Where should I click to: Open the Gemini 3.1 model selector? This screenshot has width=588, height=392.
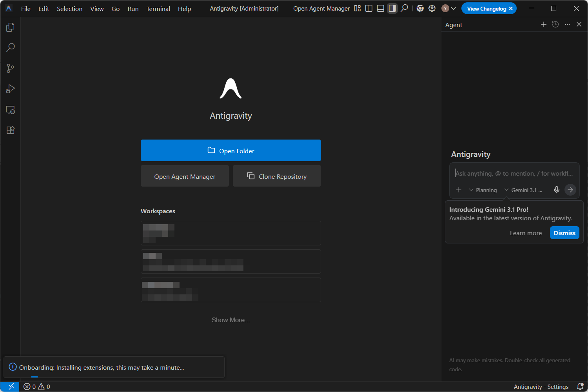pos(523,190)
